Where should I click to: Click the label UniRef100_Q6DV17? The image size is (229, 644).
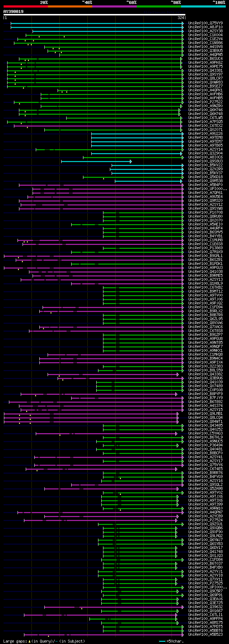(x=205, y=548)
